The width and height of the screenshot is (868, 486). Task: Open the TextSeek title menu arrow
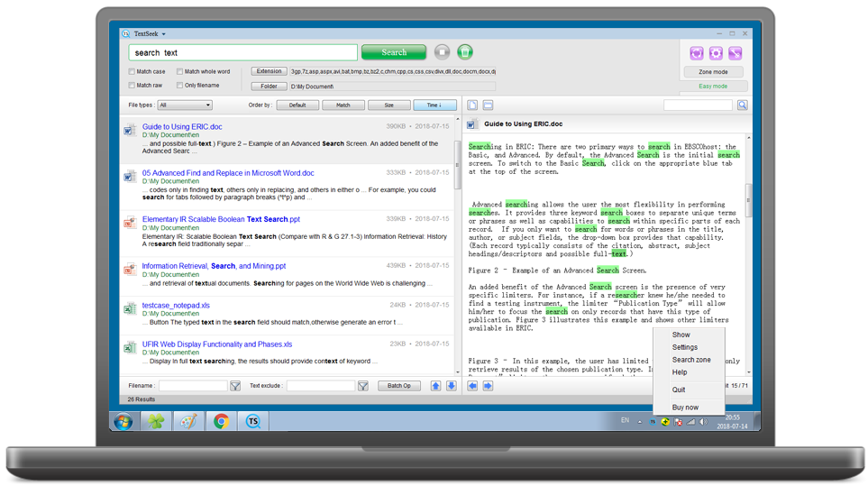[164, 34]
